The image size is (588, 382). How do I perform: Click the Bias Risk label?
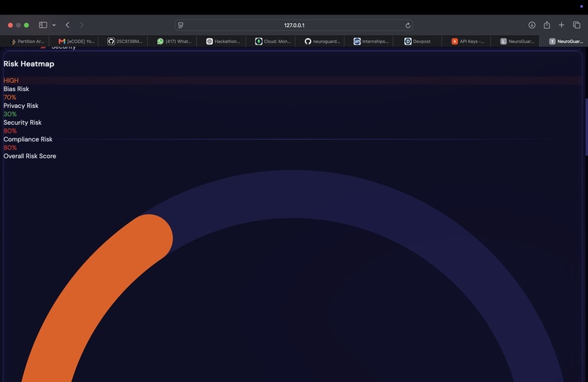pos(16,89)
